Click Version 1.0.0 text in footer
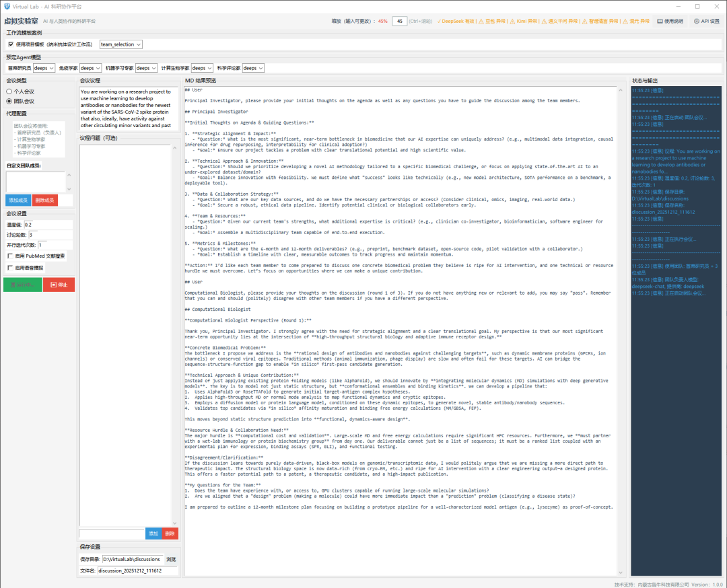Screen dimensions: 727x588 coord(707,584)
